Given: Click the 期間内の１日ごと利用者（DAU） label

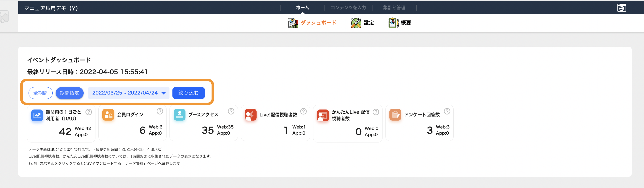Looking at the screenshot, I should point(63,115).
